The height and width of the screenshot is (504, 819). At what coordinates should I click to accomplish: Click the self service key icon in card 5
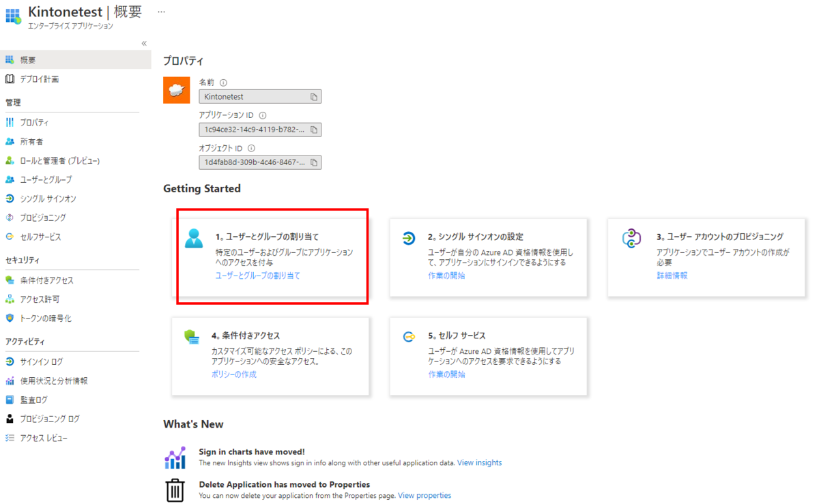click(x=409, y=336)
